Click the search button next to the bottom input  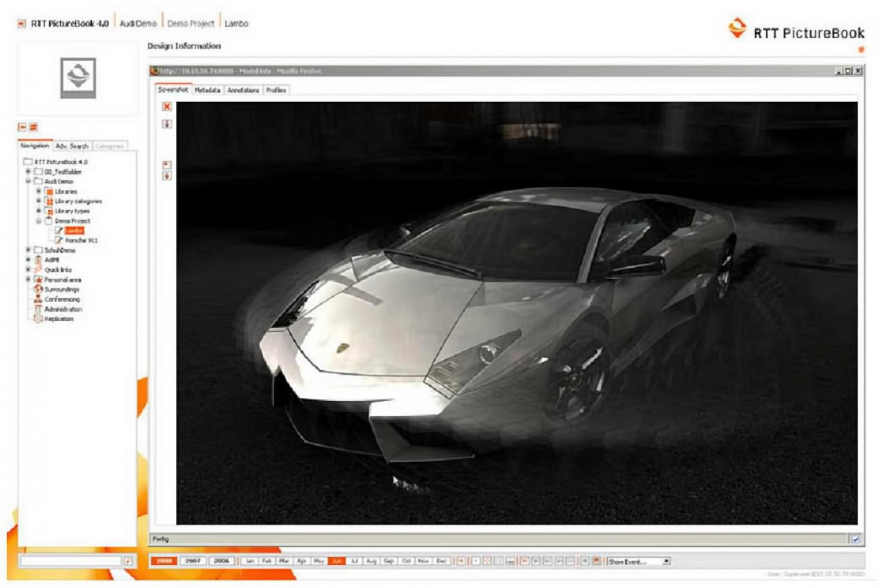[x=128, y=562]
